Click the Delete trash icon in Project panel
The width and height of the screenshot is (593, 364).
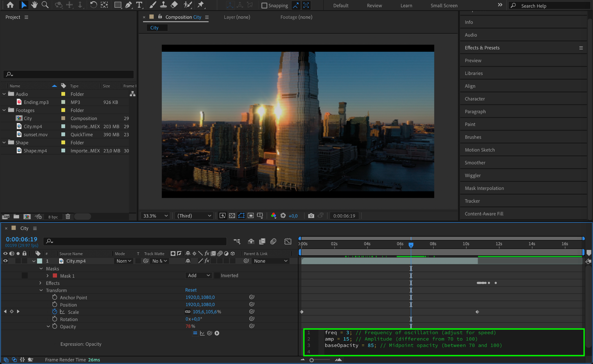68,217
